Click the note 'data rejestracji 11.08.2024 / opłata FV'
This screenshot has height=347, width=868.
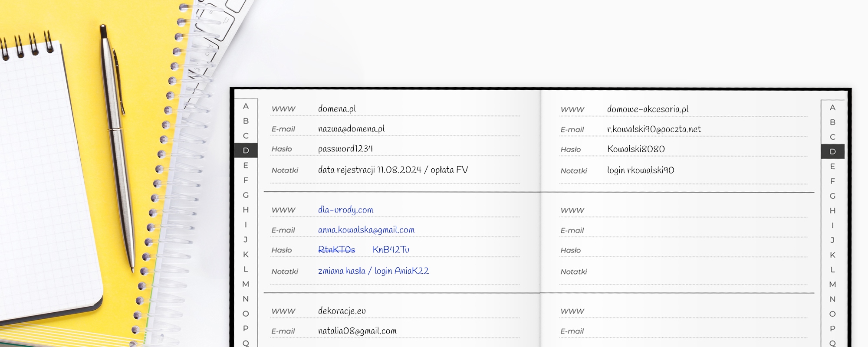click(x=393, y=170)
